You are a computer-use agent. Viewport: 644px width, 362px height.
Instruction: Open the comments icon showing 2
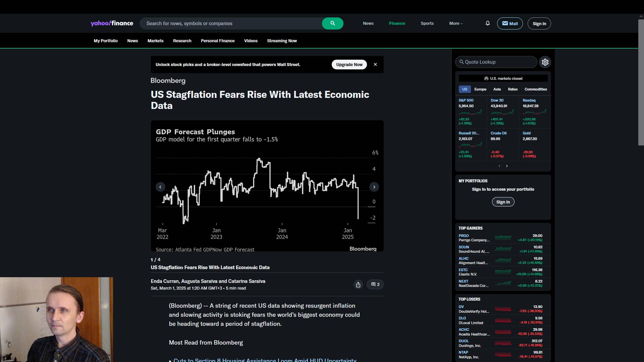pyautogui.click(x=375, y=285)
